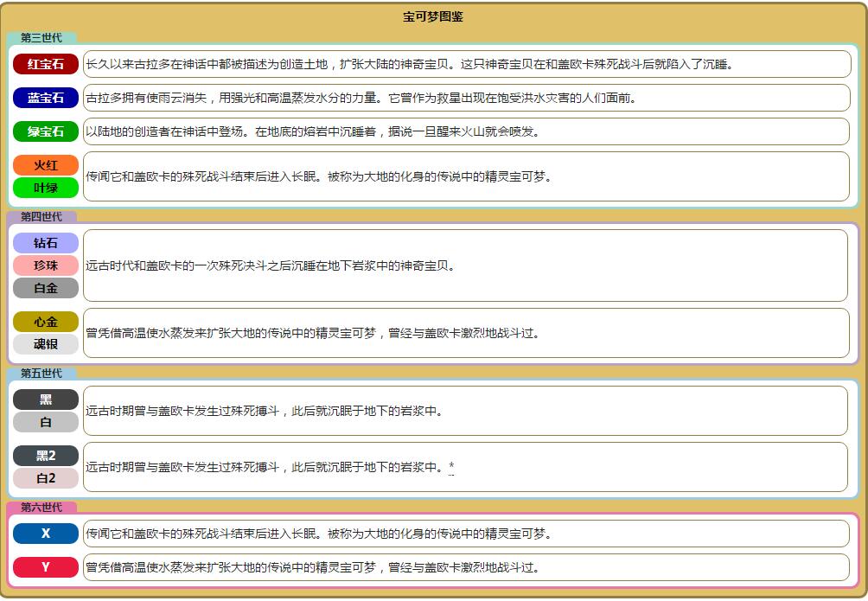Open the 魂银 version link
The width and height of the screenshot is (868, 601).
[x=46, y=344]
